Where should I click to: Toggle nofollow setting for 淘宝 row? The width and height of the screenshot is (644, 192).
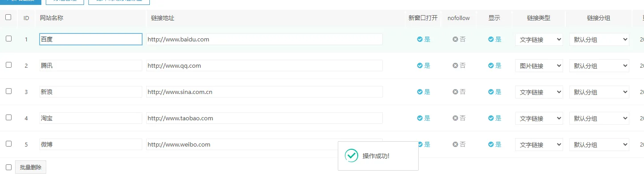pos(459,118)
